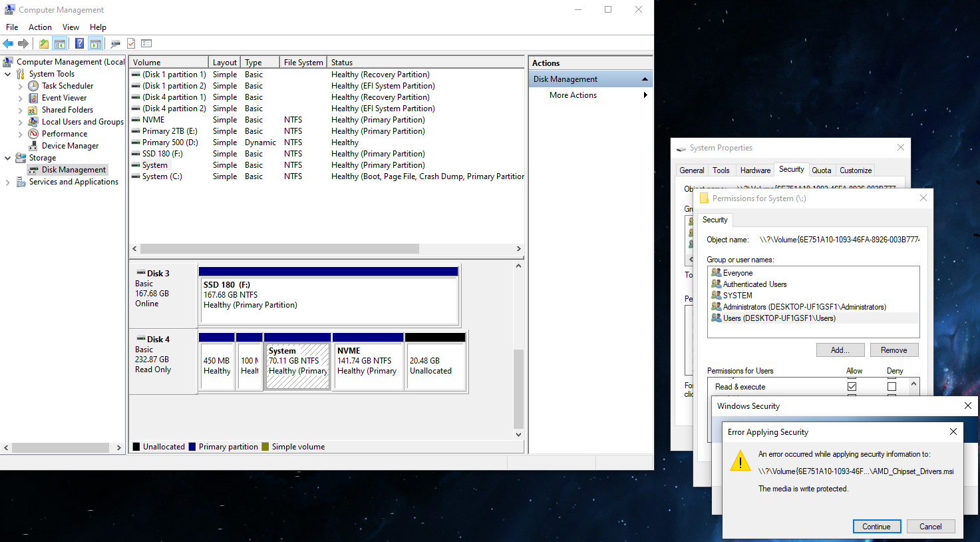
Task: Expand Services and Applications node
Action: [x=7, y=182]
